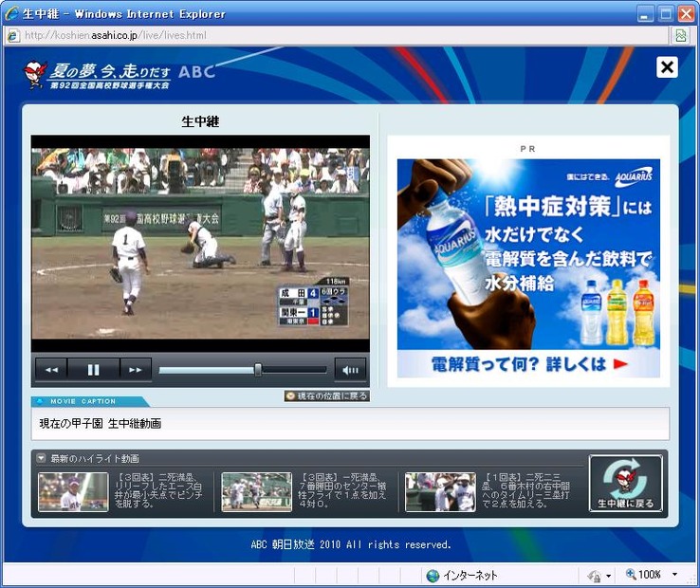700x588 pixels.
Task: Click the 現在の甲子園 生中継動画 caption text
Action: click(x=101, y=423)
